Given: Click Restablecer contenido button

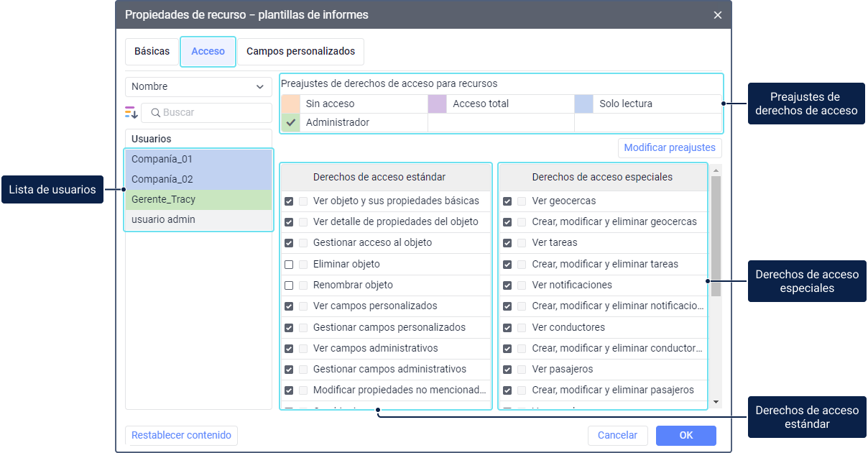Looking at the screenshot, I should coord(181,435).
